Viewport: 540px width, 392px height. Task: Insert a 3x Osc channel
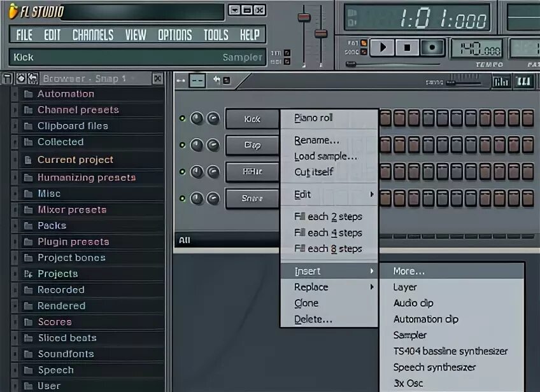pyautogui.click(x=452, y=383)
